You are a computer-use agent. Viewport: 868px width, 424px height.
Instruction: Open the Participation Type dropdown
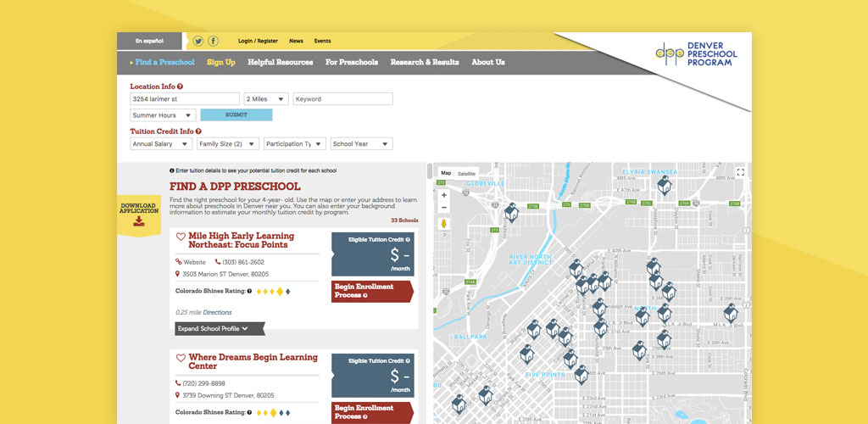click(295, 144)
